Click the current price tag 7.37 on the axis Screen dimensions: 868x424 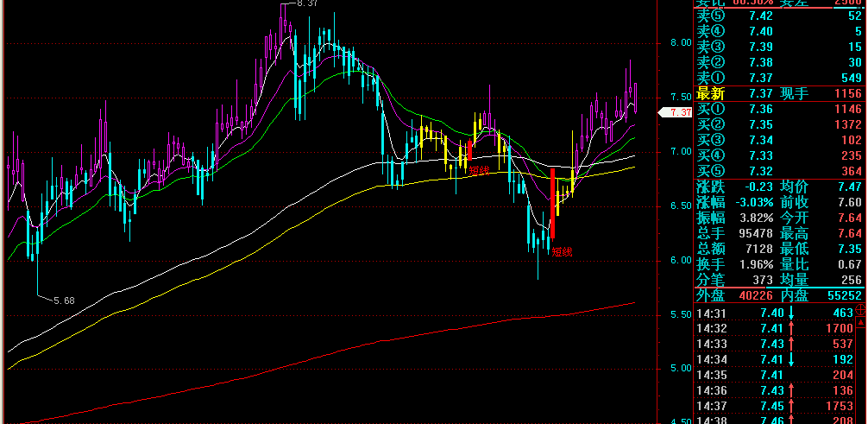676,112
